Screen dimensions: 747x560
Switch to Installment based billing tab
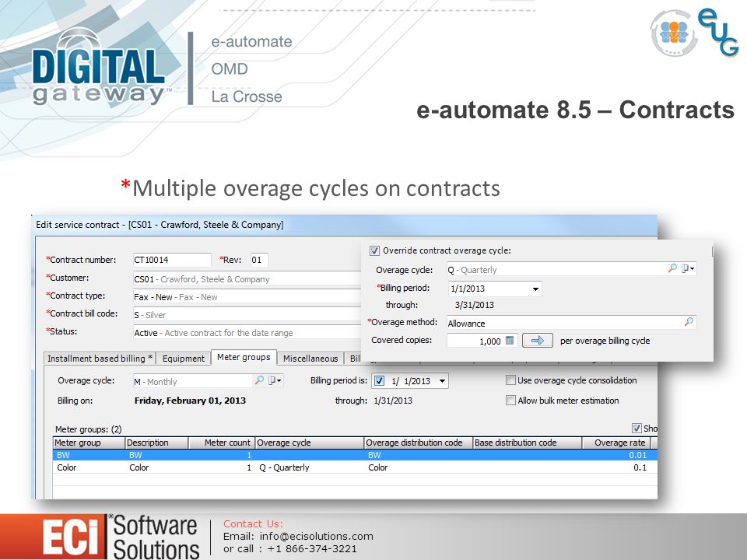[100, 359]
